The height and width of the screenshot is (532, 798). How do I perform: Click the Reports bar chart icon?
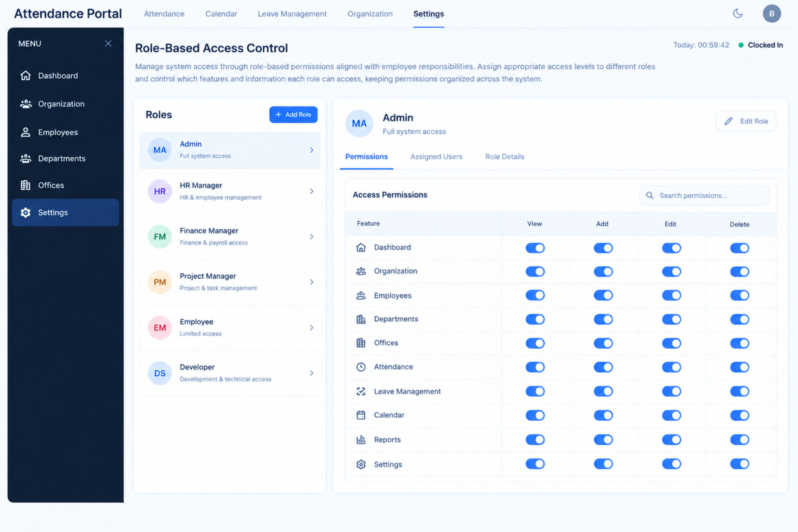click(x=361, y=440)
